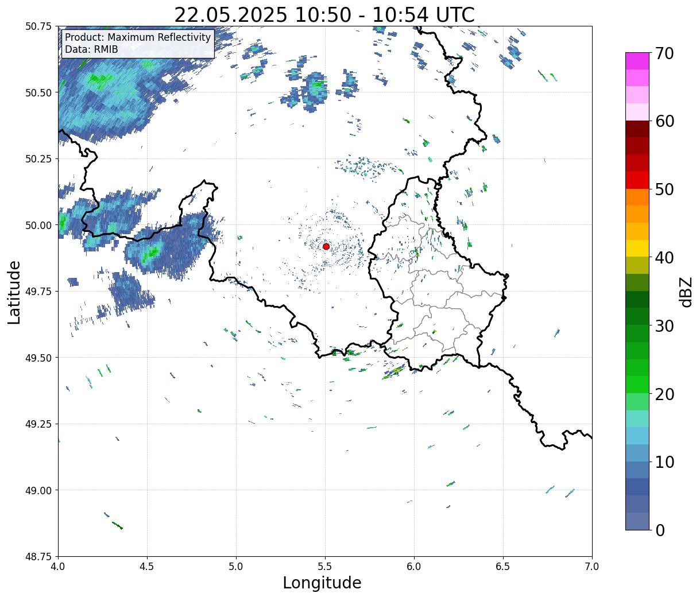Click the 'dBZ' colorbar label
The image size is (700, 597).
click(x=686, y=292)
